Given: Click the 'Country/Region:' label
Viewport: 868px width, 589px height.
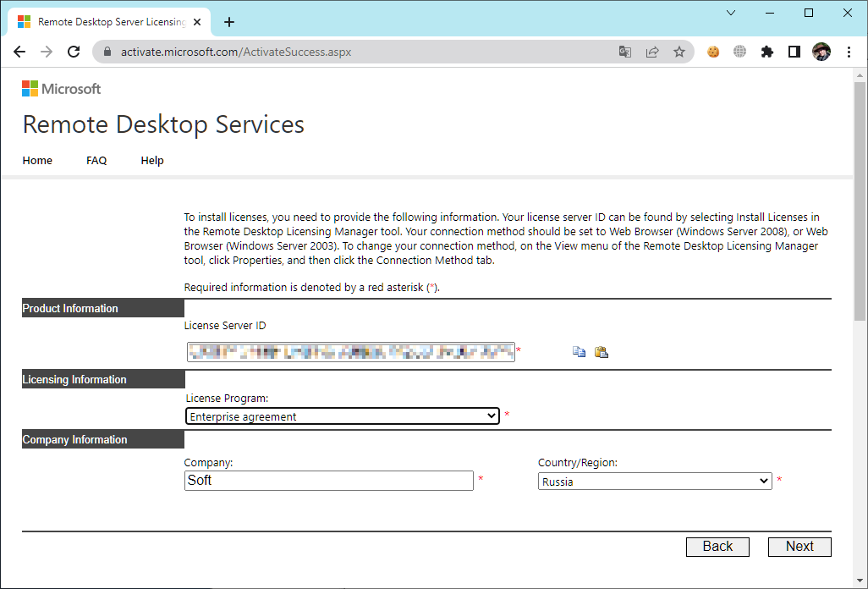Looking at the screenshot, I should point(577,463).
